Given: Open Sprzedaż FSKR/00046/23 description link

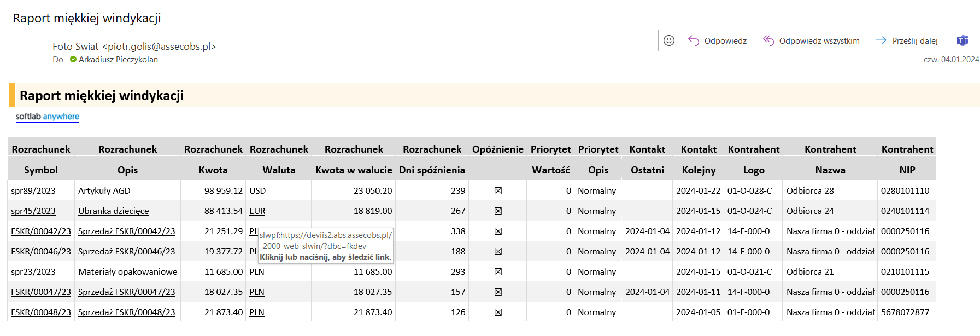Looking at the screenshot, I should click(x=127, y=252).
